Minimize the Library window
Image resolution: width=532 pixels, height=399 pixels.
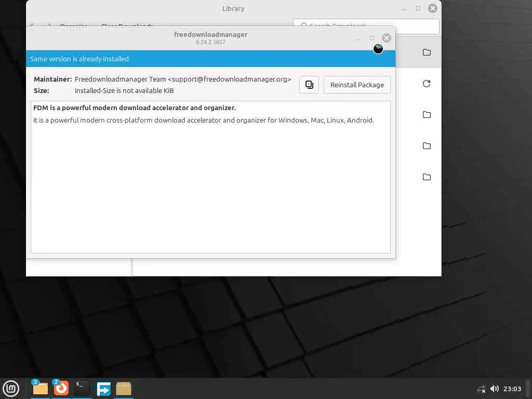(x=403, y=9)
